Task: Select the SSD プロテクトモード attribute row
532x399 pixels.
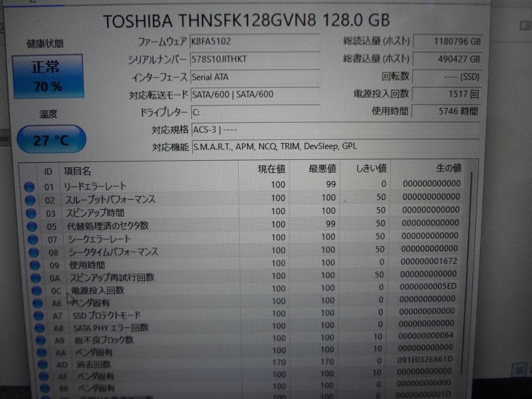Action: [246, 314]
